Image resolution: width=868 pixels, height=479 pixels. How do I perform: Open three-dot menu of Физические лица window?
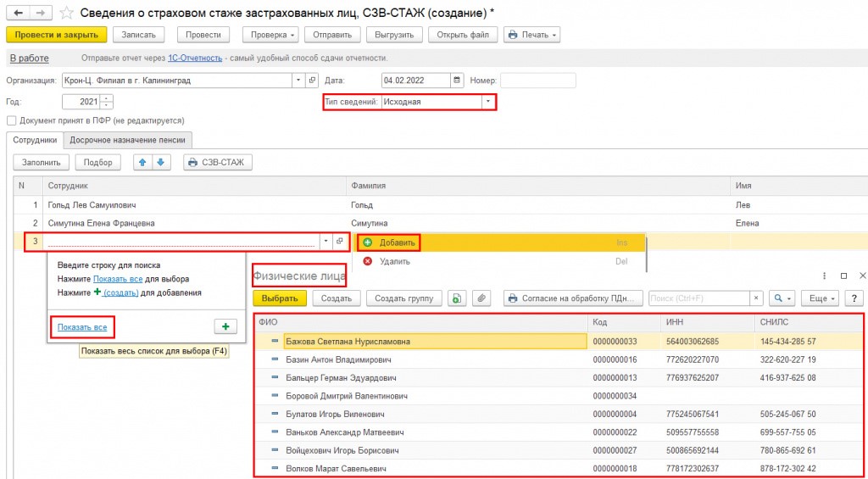click(824, 276)
